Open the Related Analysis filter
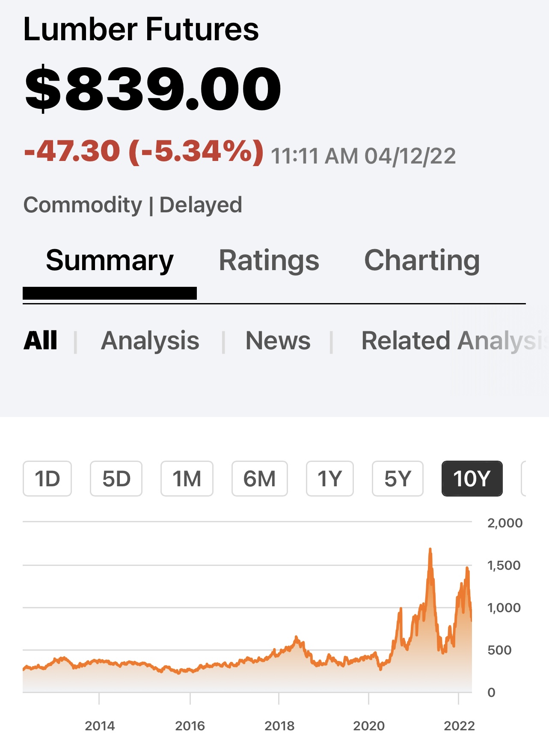Screen dimensions: 549x756 coord(455,341)
